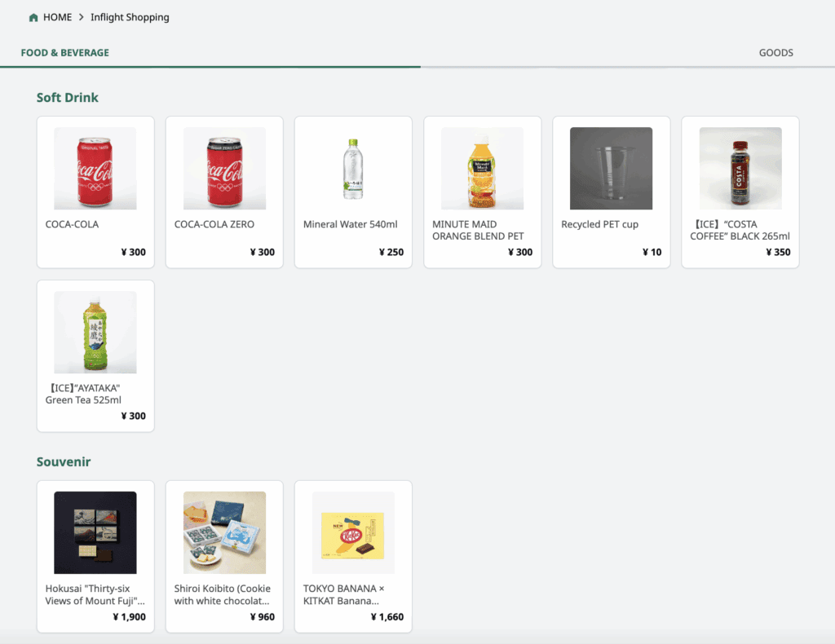Click the Ayataka Green Tea bottle image

click(x=95, y=333)
